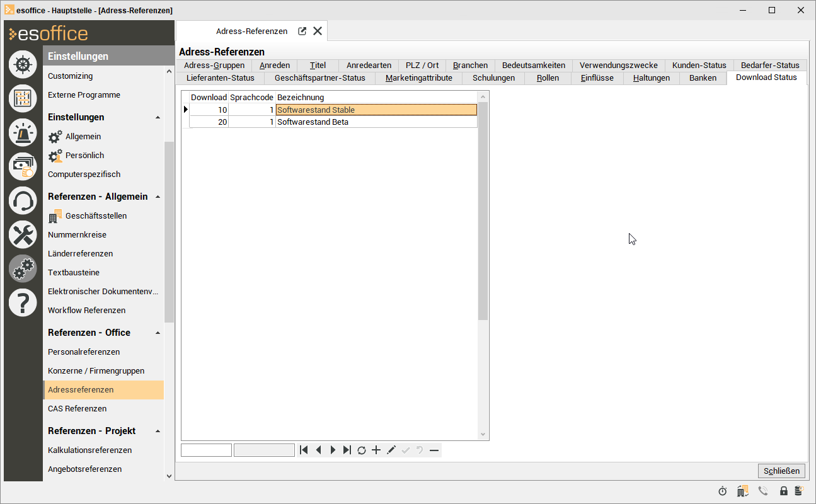The height and width of the screenshot is (504, 816).
Task: Click the refresh icon in record navigator
Action: pyautogui.click(x=362, y=450)
